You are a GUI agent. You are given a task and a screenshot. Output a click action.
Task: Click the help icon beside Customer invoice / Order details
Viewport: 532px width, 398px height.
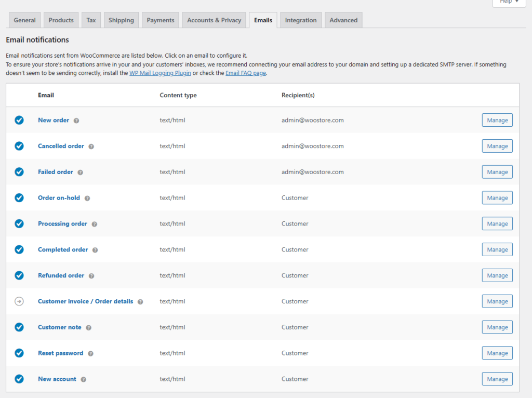pos(140,302)
